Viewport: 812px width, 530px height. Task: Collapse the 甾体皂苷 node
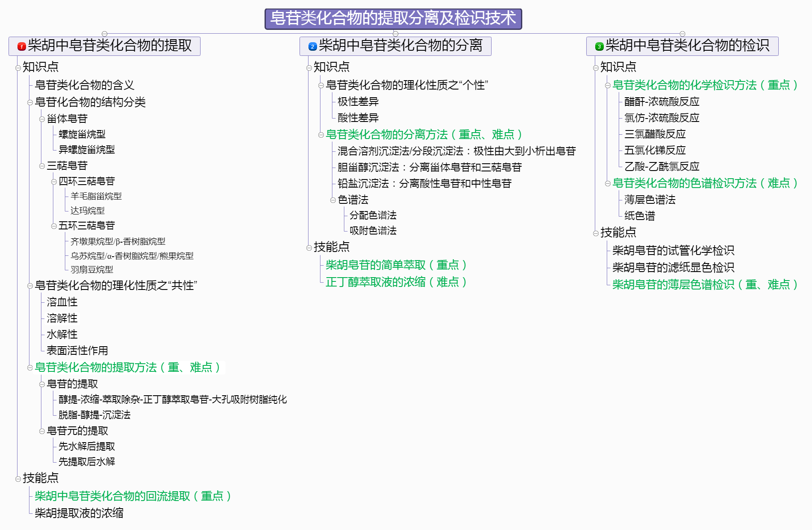click(42, 119)
